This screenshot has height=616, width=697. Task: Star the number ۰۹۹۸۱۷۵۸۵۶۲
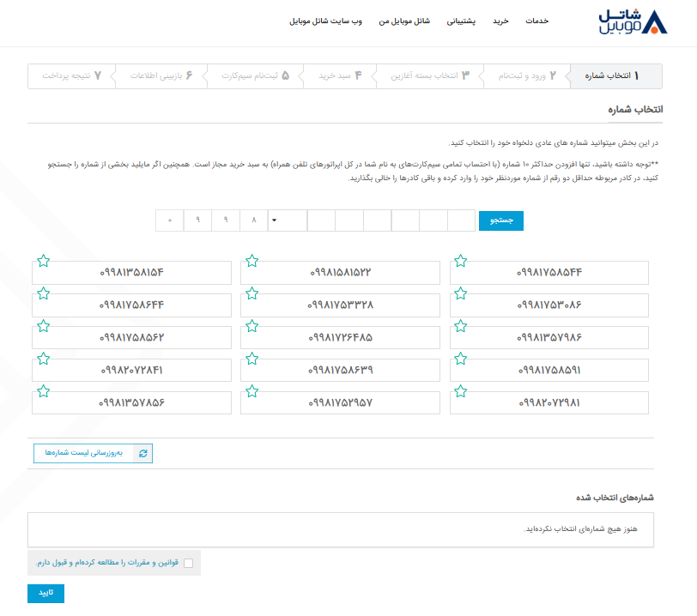(43, 326)
